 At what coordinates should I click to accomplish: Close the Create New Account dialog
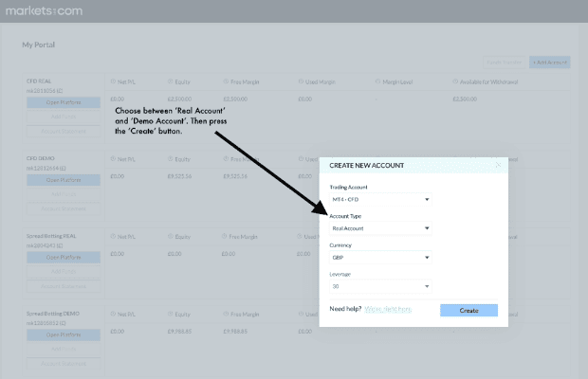pos(498,165)
